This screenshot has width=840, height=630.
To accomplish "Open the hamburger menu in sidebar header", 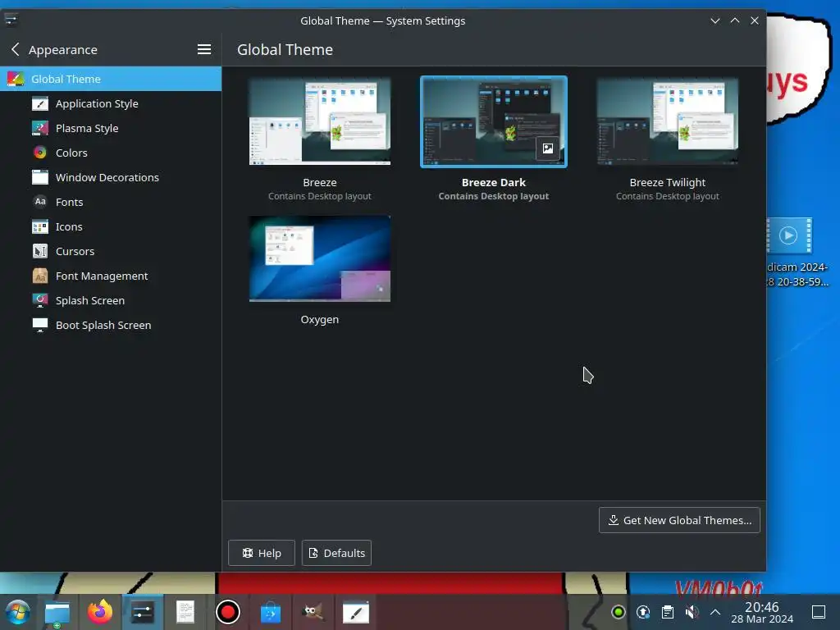I will 204,50.
